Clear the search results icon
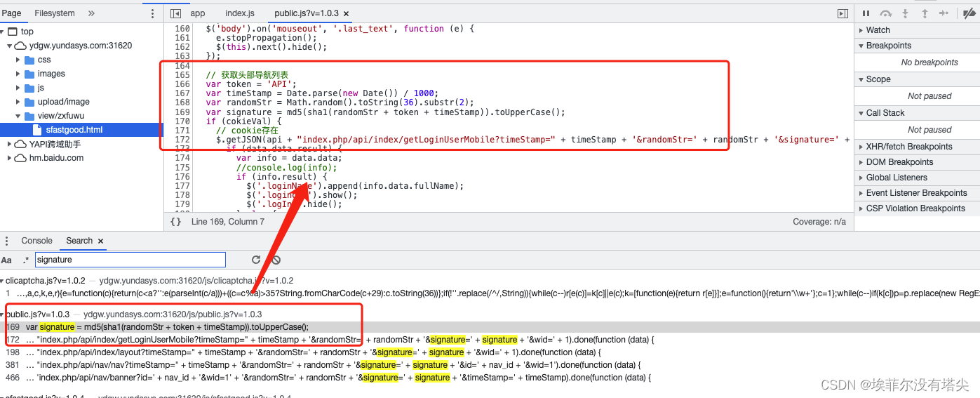Viewport: 980px width, 398px height. click(276, 260)
